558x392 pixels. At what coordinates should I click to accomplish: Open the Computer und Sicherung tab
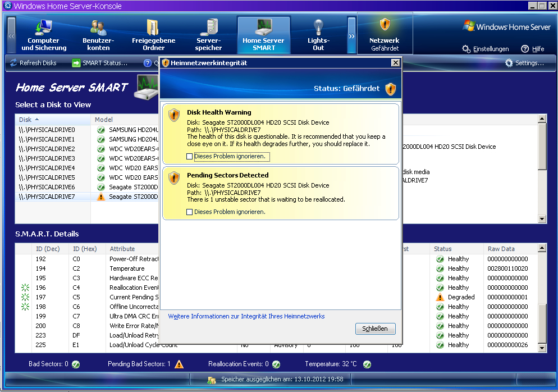pyautogui.click(x=44, y=35)
